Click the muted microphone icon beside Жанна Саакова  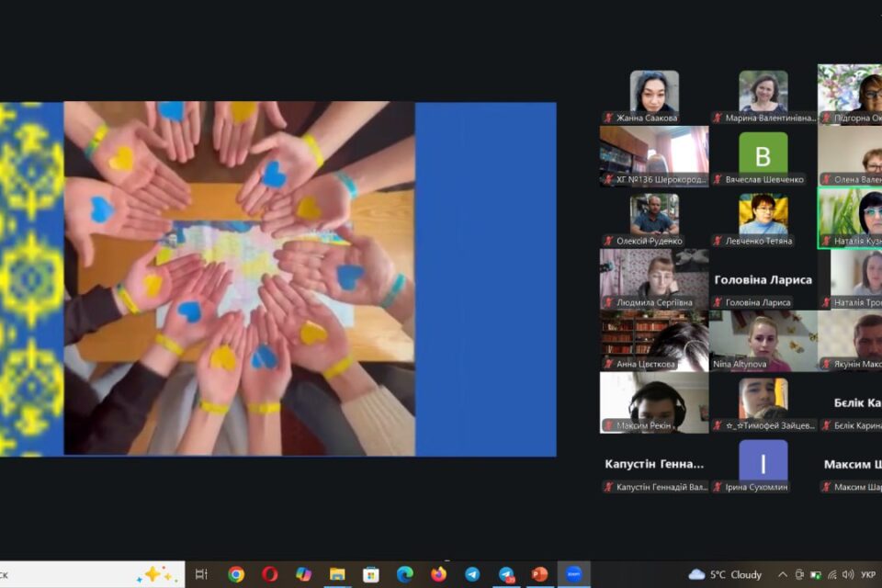[608, 118]
